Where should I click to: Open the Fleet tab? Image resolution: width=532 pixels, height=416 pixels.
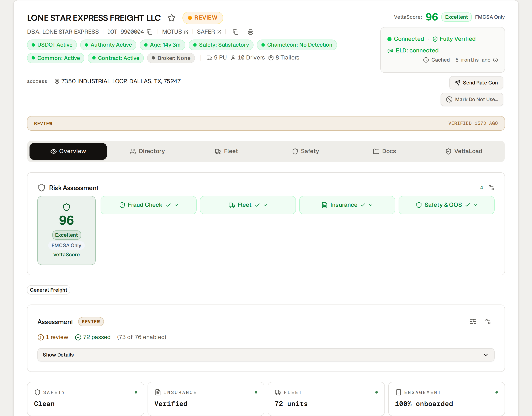click(227, 151)
